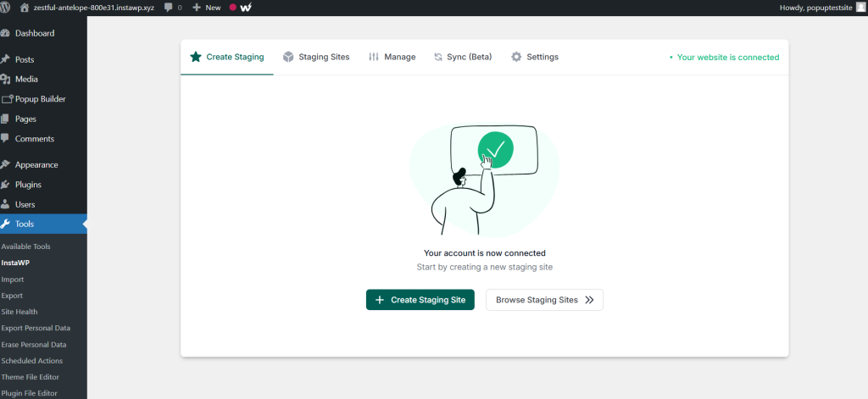
Task: Switch to the Create Staging tab
Action: click(x=227, y=57)
